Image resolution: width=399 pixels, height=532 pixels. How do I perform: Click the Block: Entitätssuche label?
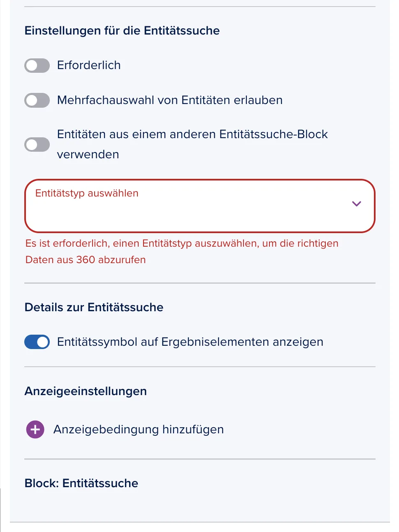[81, 483]
